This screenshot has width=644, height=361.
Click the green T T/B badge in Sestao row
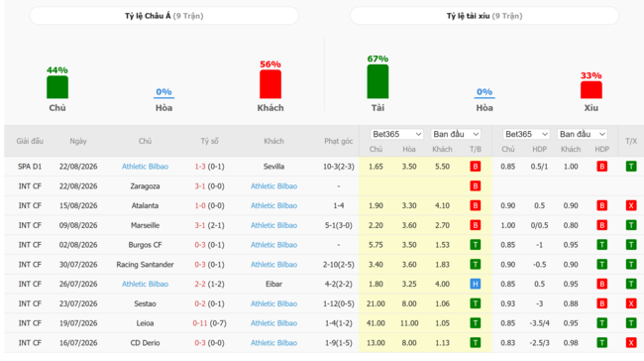(x=476, y=303)
